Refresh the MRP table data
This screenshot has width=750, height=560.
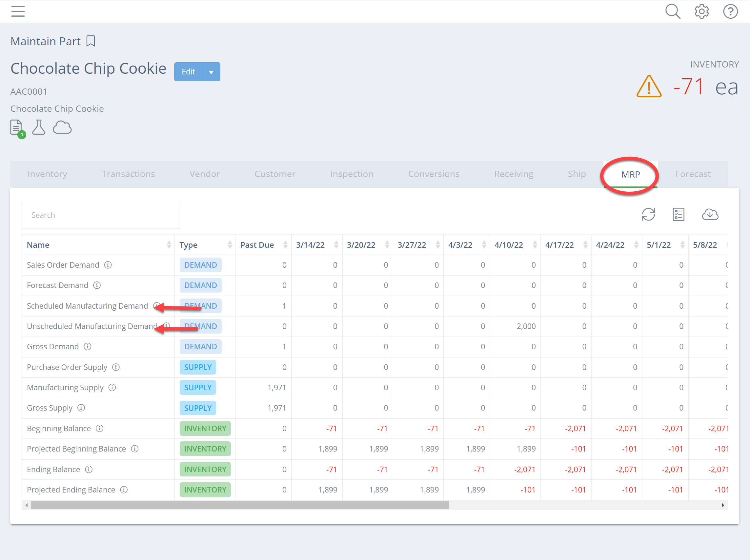click(x=648, y=214)
